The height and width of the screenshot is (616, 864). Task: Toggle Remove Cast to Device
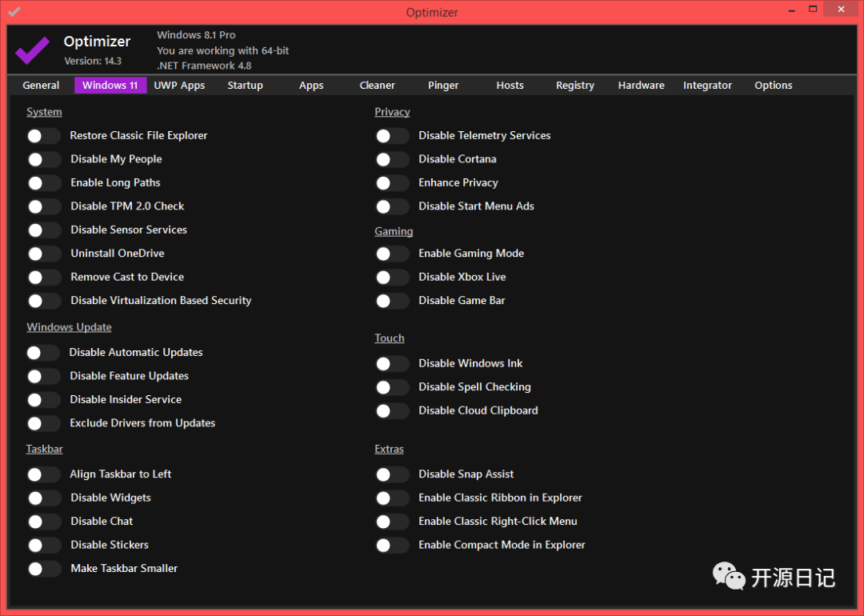tap(44, 277)
